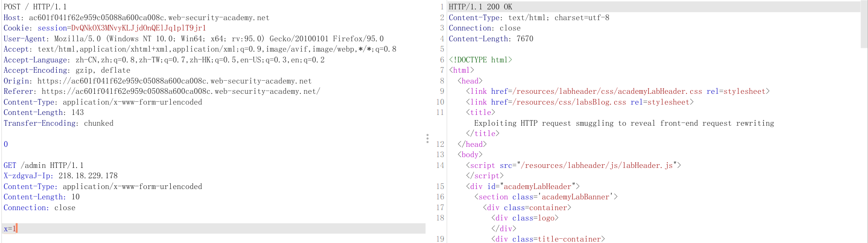
Task: Click 'Content-Length: 143' in request
Action: point(44,113)
